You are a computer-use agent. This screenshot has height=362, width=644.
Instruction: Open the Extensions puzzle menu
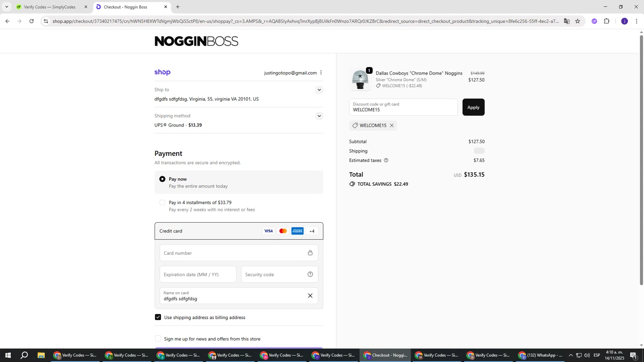[x=607, y=21]
